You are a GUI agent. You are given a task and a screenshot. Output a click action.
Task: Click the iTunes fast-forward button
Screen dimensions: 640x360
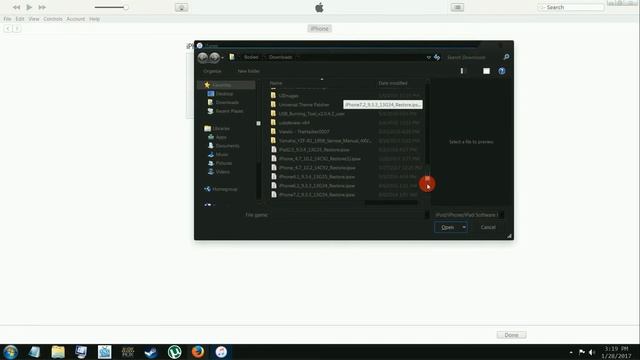tap(42, 7)
